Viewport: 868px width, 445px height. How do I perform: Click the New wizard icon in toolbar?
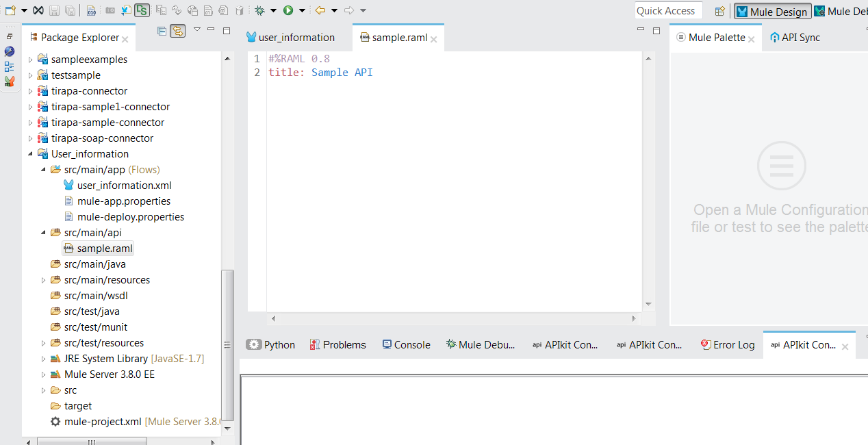click(x=10, y=10)
